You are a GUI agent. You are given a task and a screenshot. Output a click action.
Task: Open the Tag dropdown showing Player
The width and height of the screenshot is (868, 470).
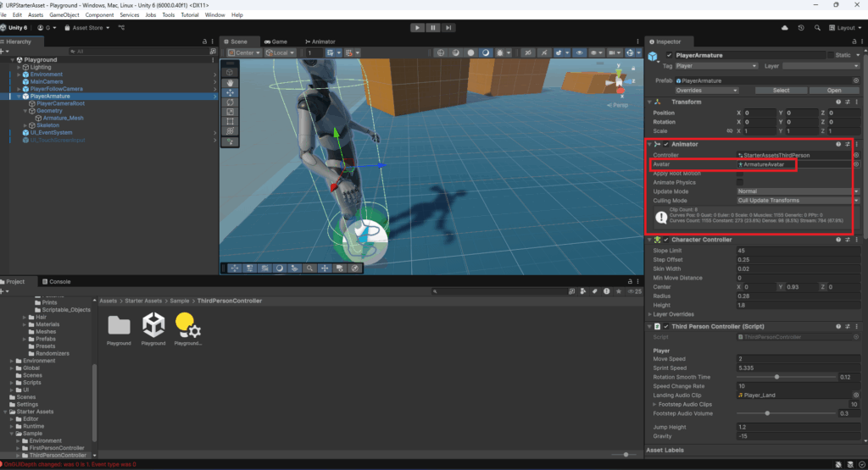tap(716, 66)
